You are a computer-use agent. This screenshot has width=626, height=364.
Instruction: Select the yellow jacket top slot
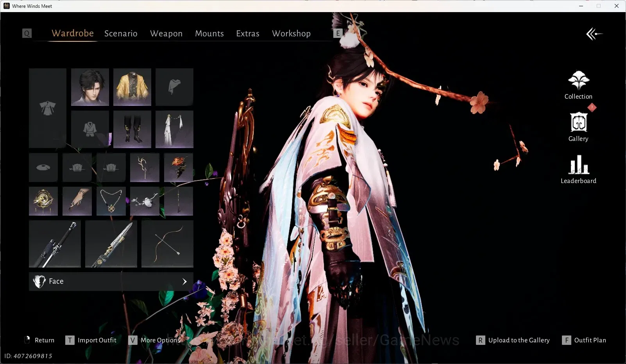point(132,87)
